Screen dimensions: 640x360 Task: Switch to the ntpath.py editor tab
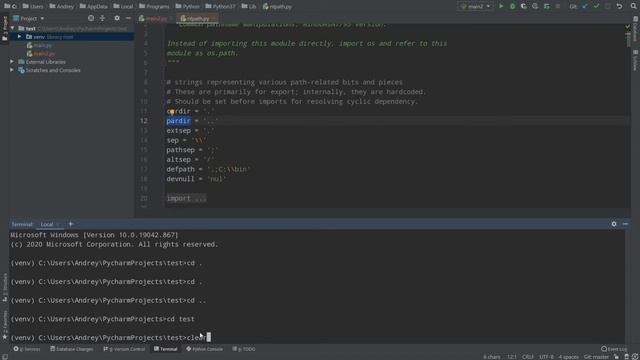click(198, 18)
